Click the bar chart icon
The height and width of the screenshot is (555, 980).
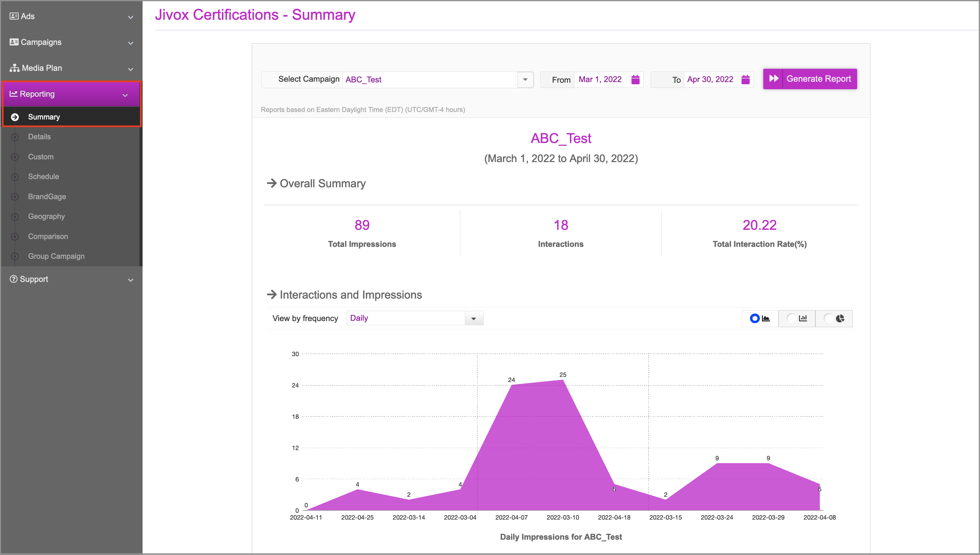[x=803, y=318]
